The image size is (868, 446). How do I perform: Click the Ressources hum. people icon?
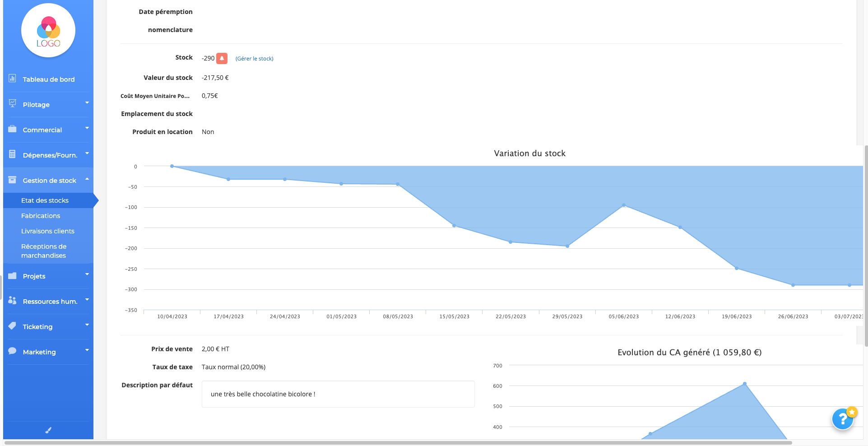[x=12, y=301]
